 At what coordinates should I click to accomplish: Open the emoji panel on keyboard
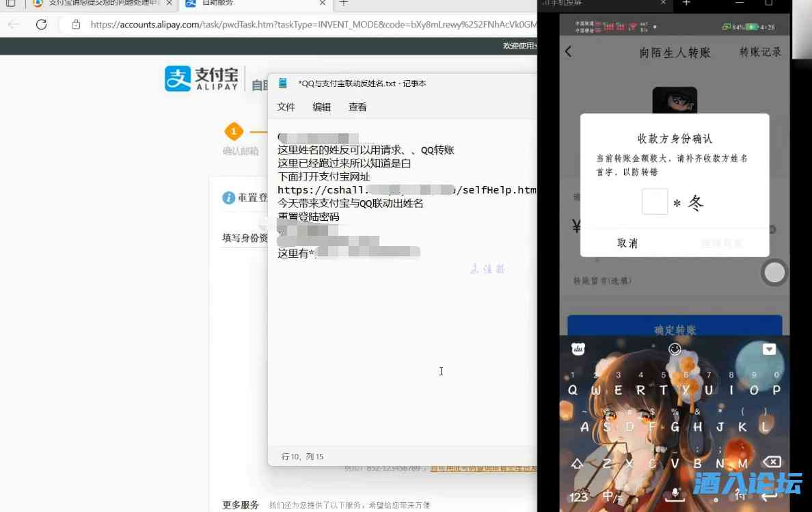(675, 349)
